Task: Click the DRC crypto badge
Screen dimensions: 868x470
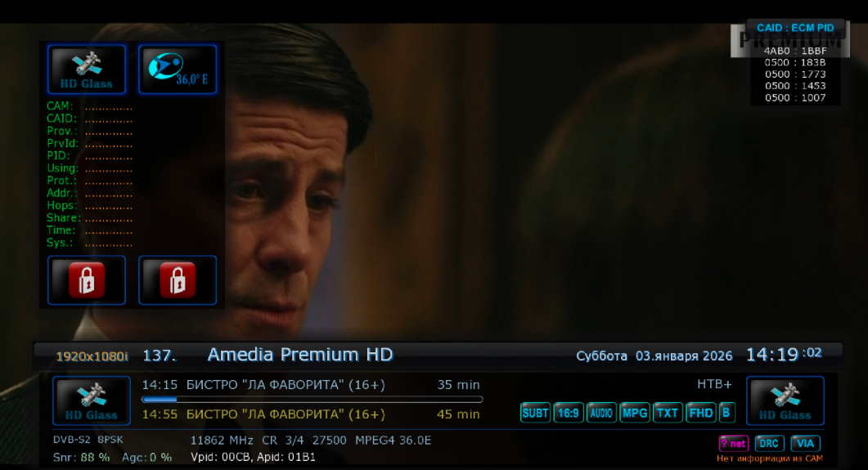Action: click(769, 444)
